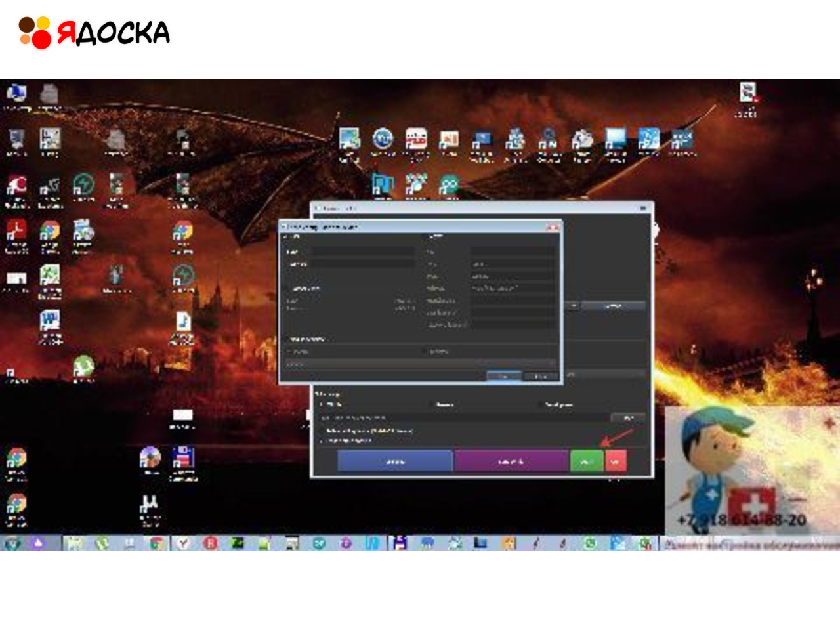Open the blue floppy-disk icon in the taskbar
This screenshot has width=840, height=630.
tap(400, 543)
